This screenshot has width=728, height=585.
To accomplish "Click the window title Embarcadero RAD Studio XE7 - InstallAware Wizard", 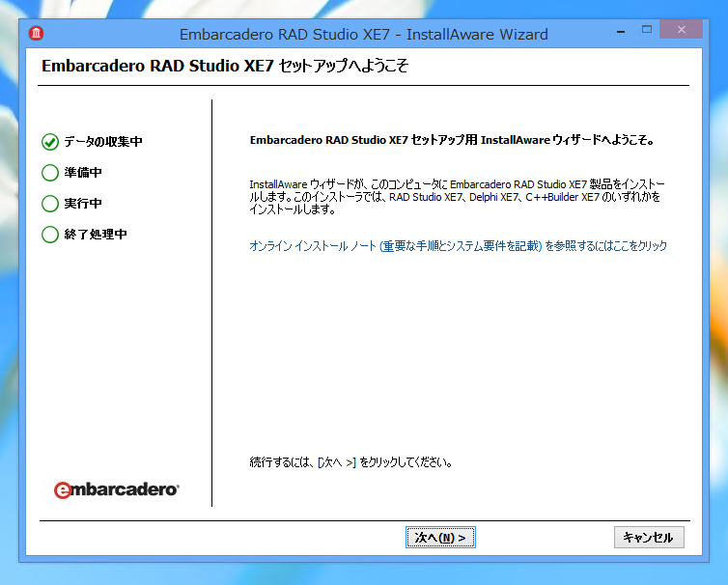I will click(364, 35).
